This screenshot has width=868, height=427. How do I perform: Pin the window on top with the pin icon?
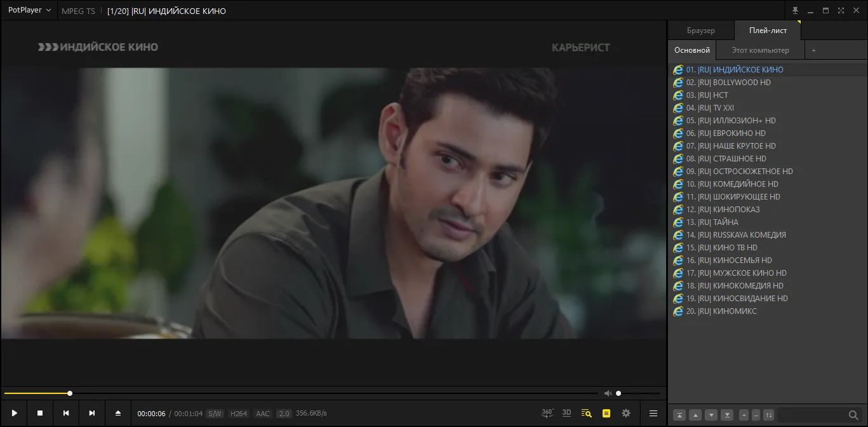[795, 10]
